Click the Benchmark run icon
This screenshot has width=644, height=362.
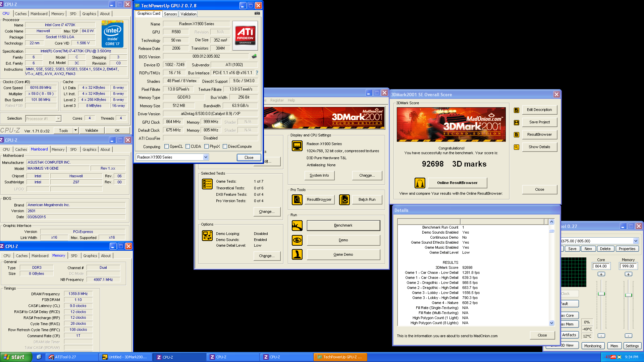click(297, 226)
